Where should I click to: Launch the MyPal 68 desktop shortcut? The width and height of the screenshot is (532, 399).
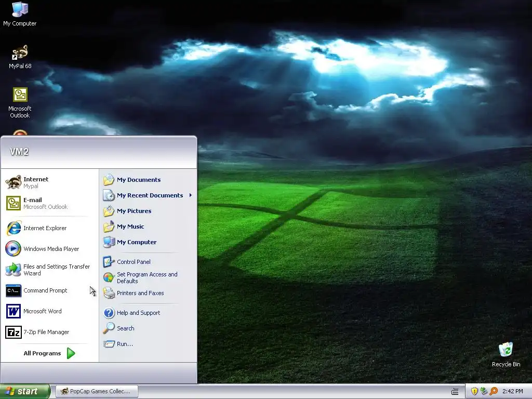(20, 57)
